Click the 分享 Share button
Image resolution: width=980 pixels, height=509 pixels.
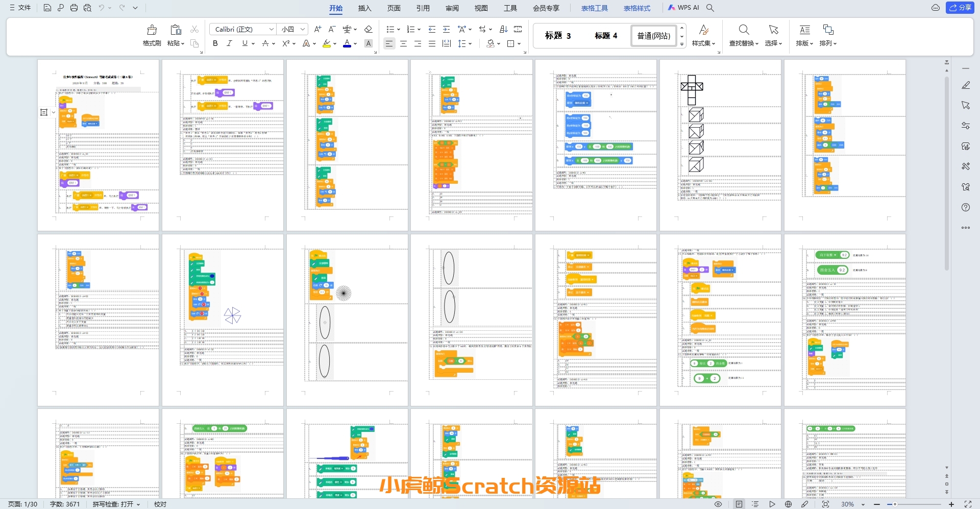point(960,8)
